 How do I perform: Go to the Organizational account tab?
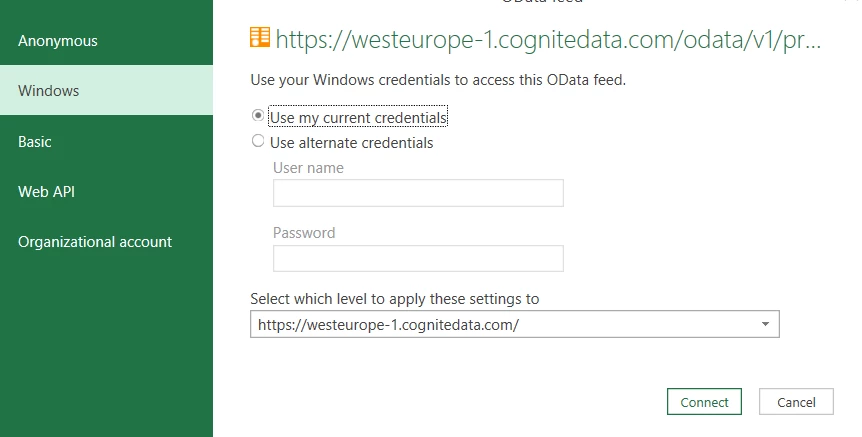coord(95,242)
